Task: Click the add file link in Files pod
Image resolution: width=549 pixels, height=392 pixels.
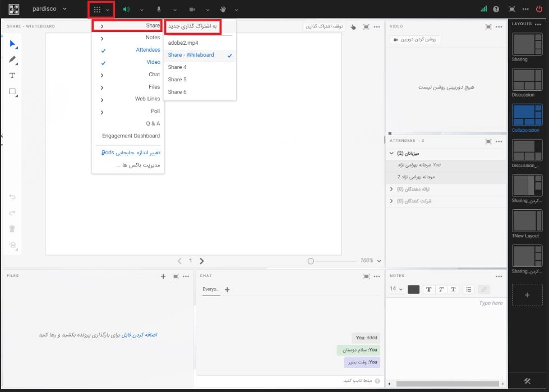Action: (139, 335)
